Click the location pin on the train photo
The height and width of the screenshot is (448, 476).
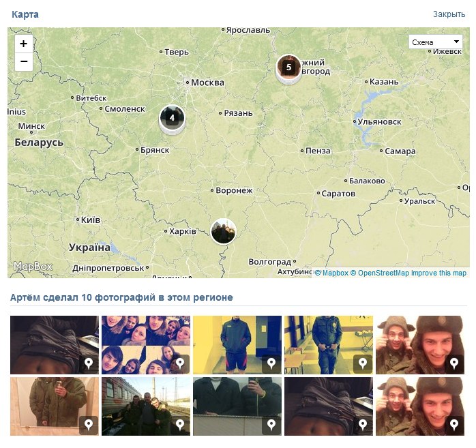(x=180, y=425)
